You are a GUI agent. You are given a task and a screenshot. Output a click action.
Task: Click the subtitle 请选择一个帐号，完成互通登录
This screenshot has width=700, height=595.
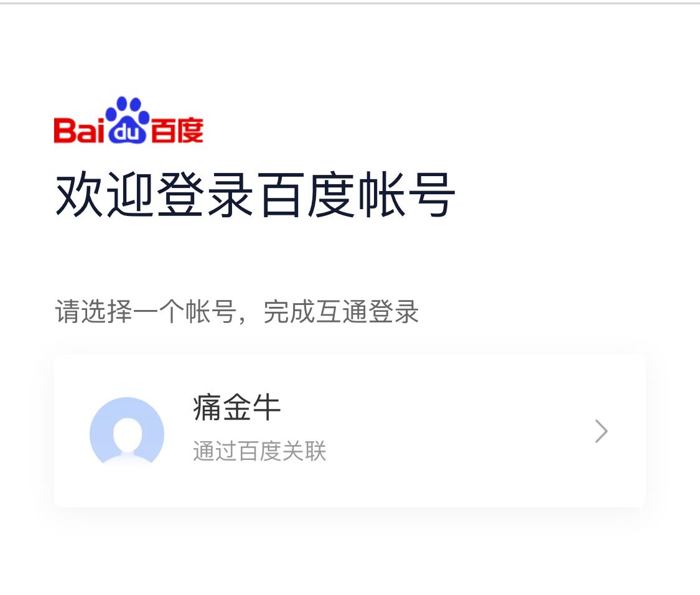pos(236,311)
